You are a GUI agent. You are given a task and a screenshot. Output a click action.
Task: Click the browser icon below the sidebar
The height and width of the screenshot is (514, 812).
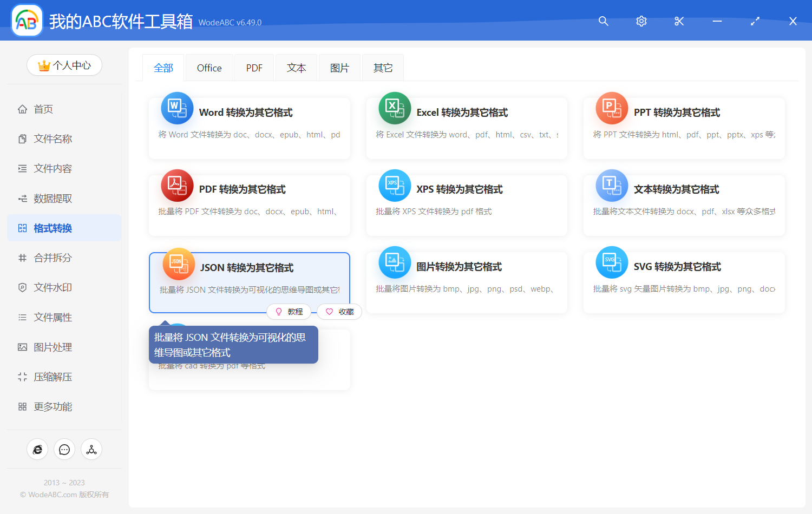(37, 449)
